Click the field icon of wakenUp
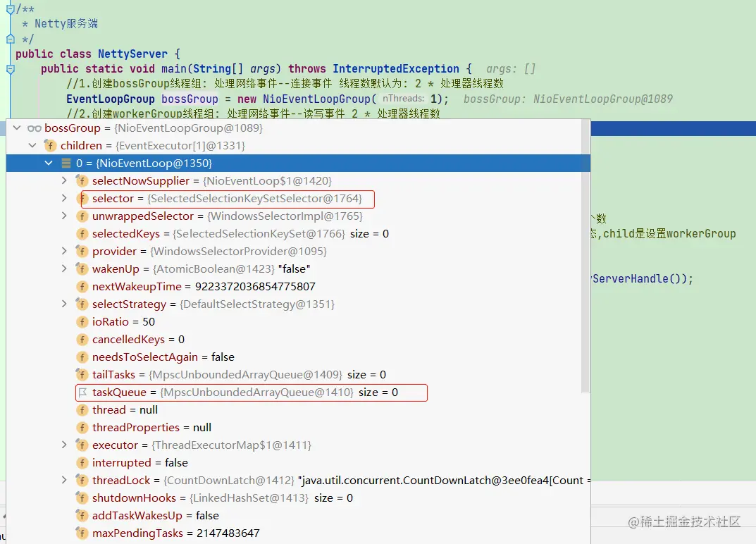Viewport: 756px width, 544px height. click(x=82, y=268)
